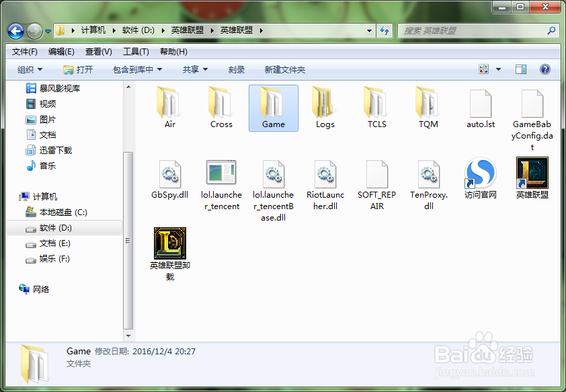The image size is (566, 392).
Task: Click the Back navigation arrow
Action: click(x=15, y=32)
